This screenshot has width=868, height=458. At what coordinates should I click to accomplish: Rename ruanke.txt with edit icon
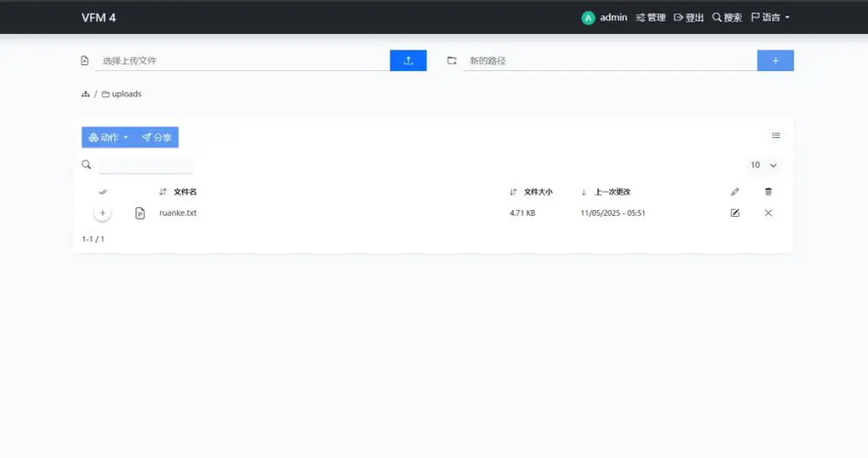click(x=734, y=213)
